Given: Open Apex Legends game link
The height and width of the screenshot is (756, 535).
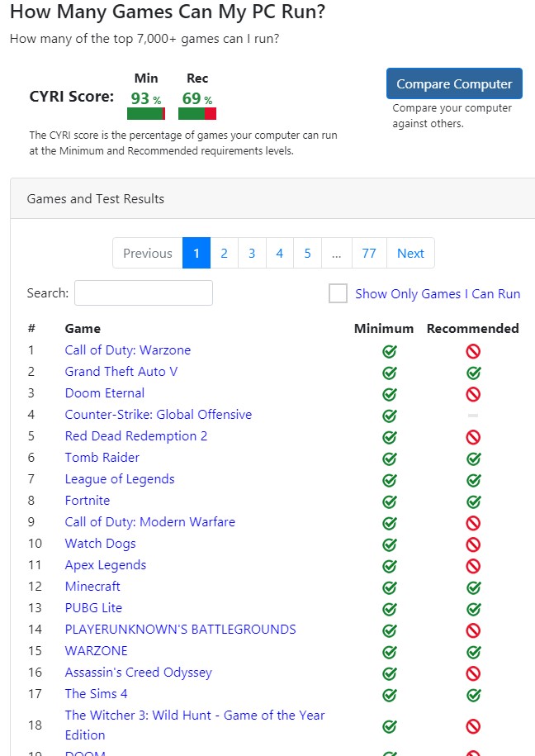Looking at the screenshot, I should point(106,564).
